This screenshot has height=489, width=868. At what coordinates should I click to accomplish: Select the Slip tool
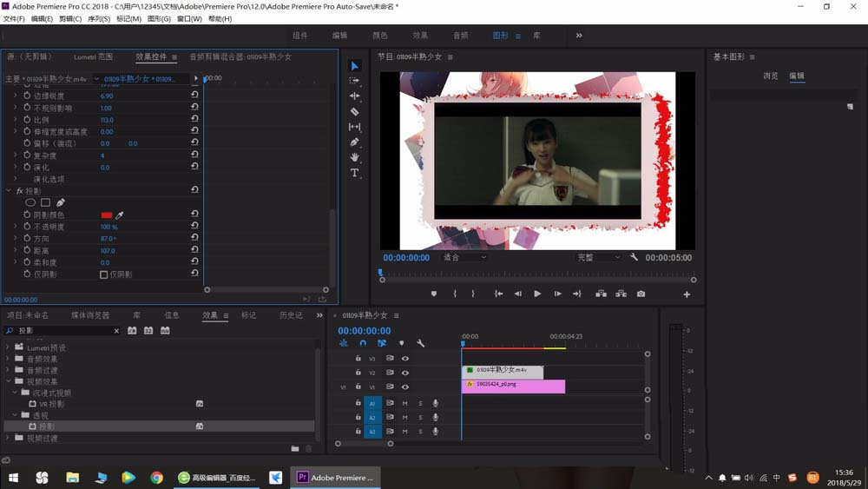(354, 127)
